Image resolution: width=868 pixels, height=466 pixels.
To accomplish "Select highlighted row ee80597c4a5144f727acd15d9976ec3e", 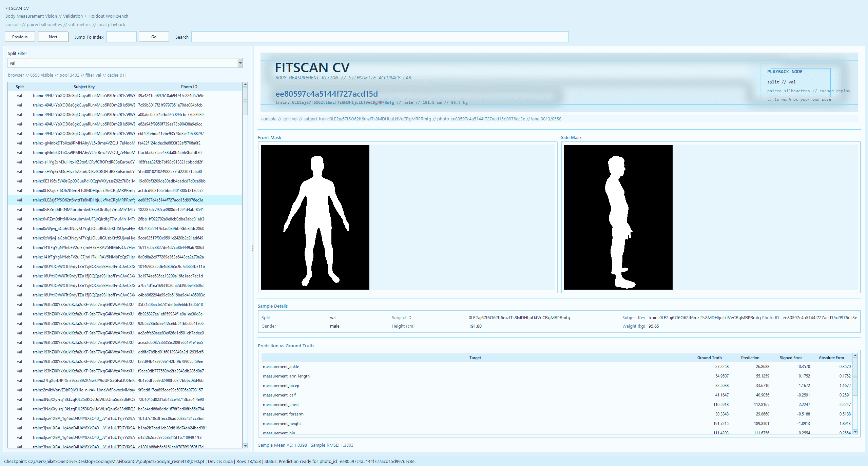I will point(125,200).
